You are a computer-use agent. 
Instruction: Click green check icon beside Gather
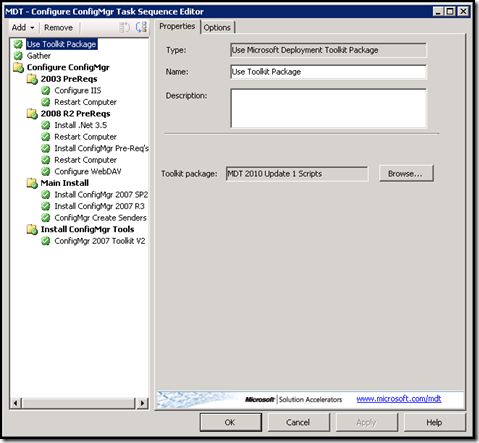18,56
